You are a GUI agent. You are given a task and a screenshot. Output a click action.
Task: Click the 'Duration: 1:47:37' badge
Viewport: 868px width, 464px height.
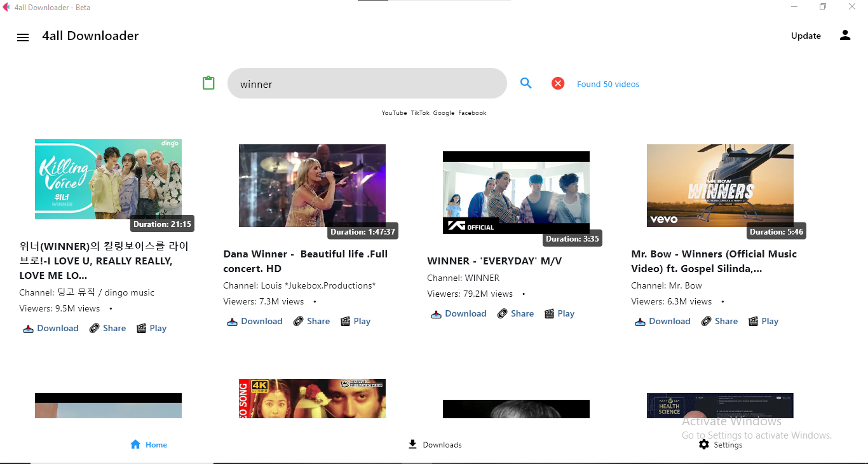point(363,232)
